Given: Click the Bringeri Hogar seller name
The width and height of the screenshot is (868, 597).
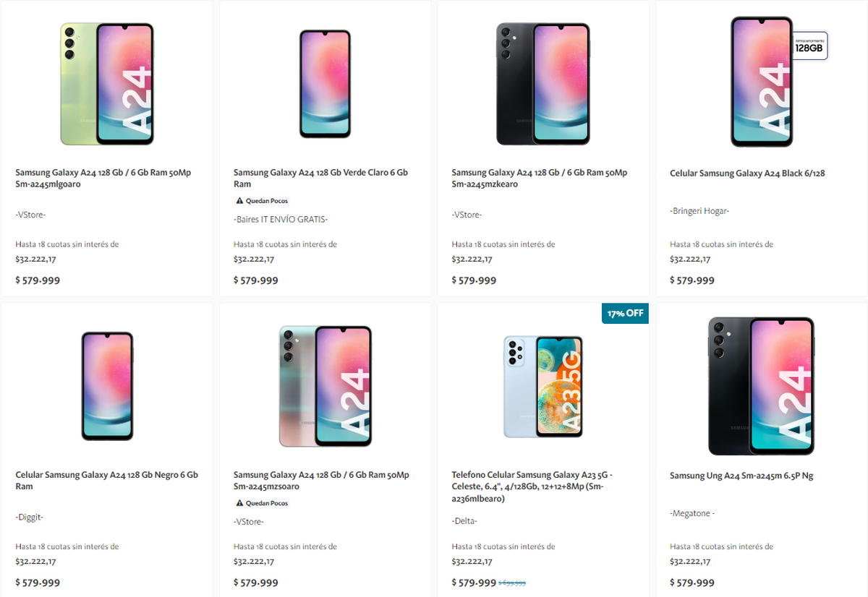Looking at the screenshot, I should 699,211.
